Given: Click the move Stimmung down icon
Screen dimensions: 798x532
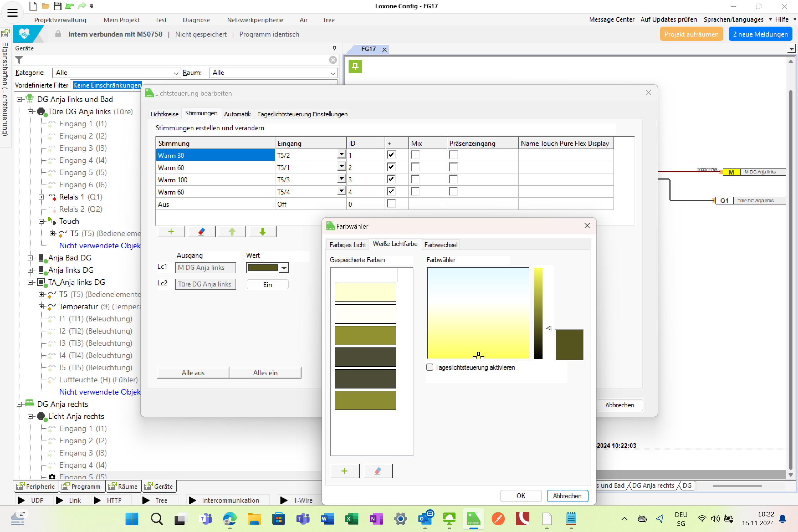Looking at the screenshot, I should pyautogui.click(x=262, y=232).
